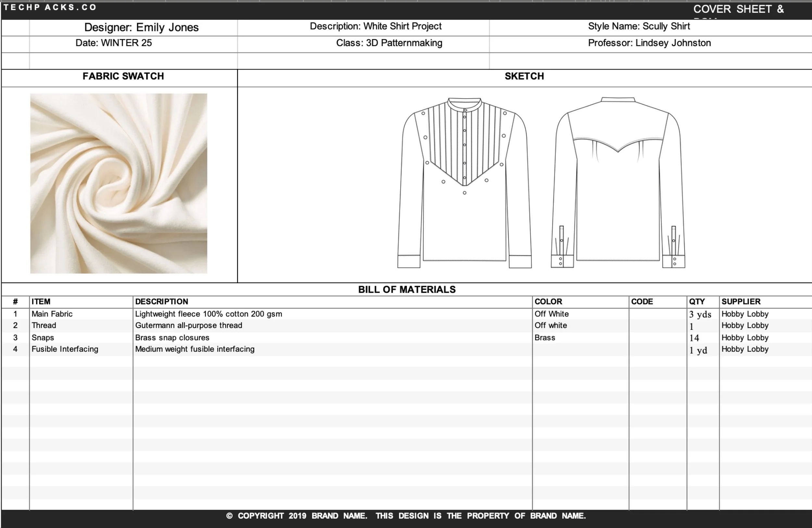This screenshot has width=812, height=528.
Task: Select the COVER SHEET header label
Action: pyautogui.click(x=739, y=9)
